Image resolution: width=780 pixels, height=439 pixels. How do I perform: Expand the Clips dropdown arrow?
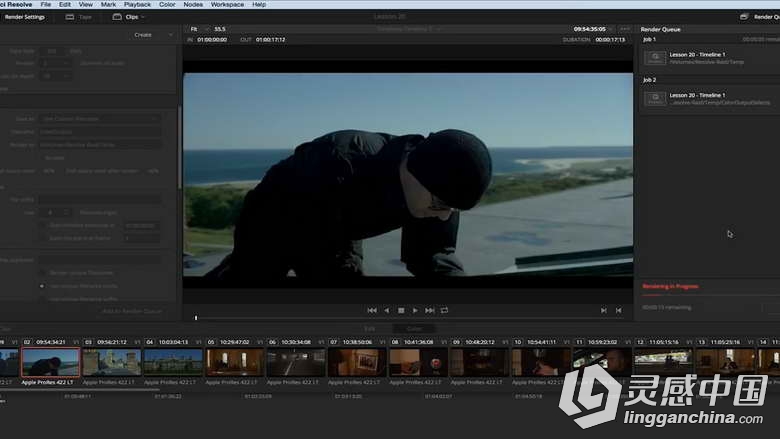[143, 17]
